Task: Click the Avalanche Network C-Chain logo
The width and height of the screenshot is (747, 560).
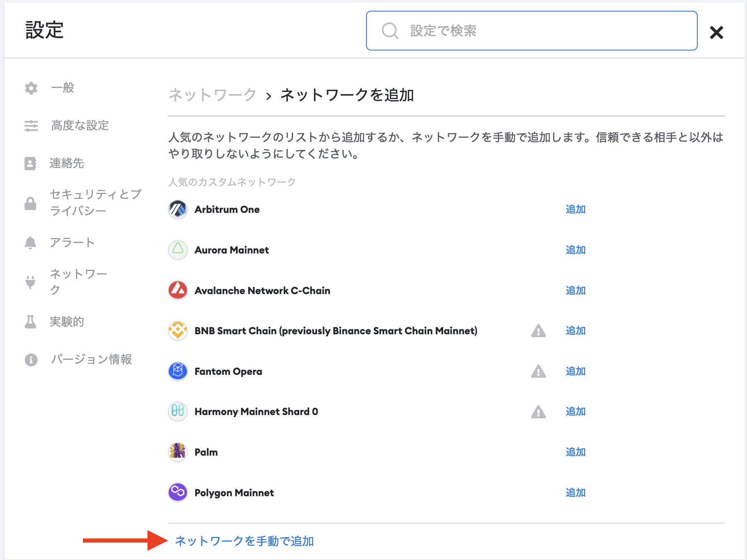Action: [178, 290]
